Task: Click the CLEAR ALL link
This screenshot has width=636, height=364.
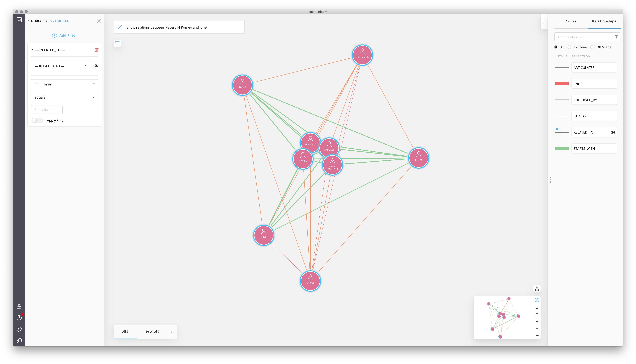Action: (x=60, y=21)
